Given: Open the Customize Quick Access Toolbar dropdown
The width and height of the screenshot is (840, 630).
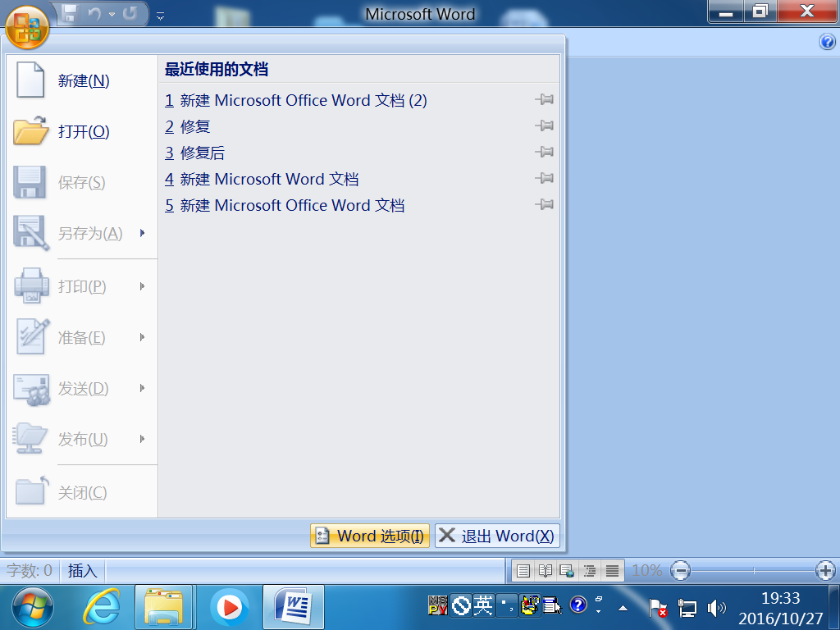Looking at the screenshot, I should point(160,16).
